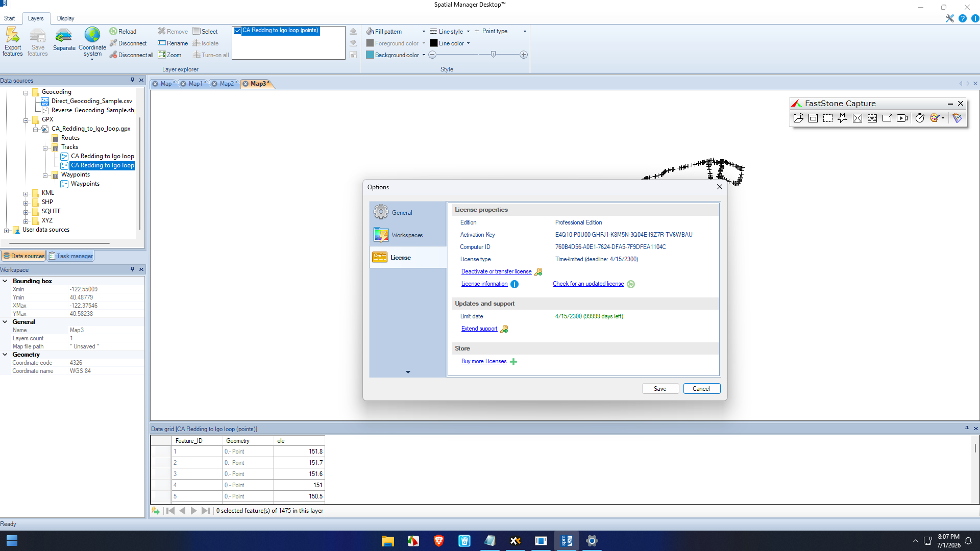Click the grid last-record navigation icon
Image resolution: width=980 pixels, height=551 pixels.
point(206,511)
